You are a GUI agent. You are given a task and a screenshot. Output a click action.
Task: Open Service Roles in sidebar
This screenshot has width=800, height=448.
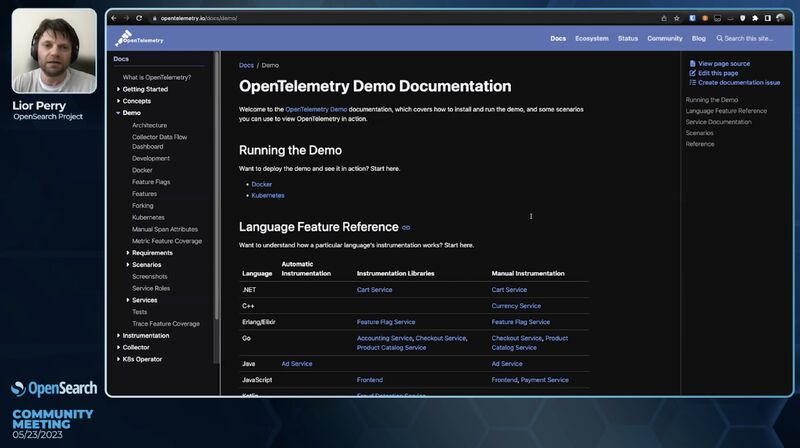click(x=151, y=288)
